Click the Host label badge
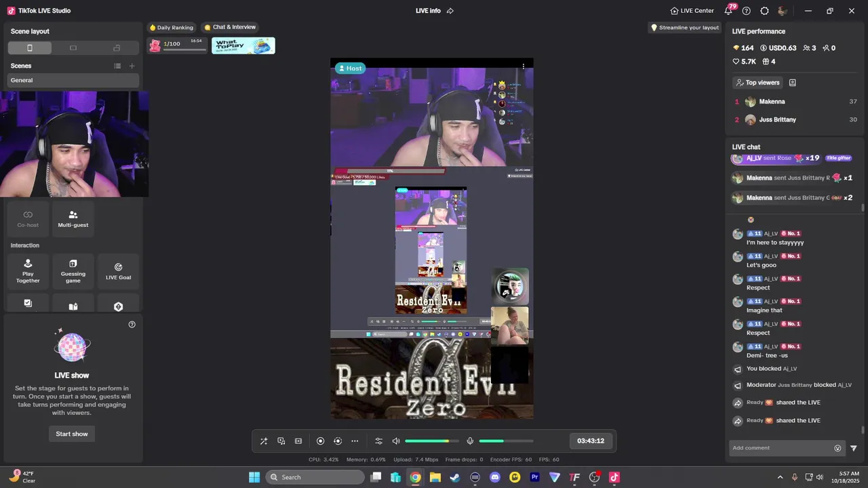 (x=351, y=68)
